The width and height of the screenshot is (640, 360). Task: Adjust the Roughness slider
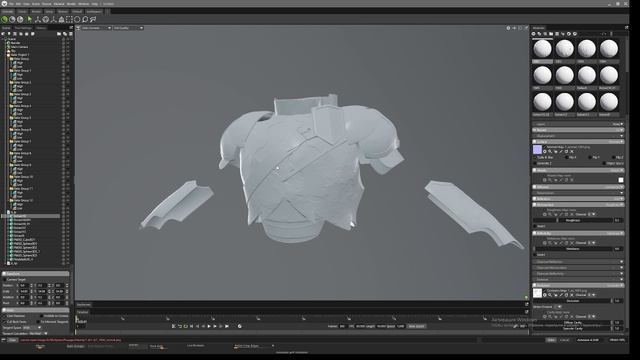(x=573, y=220)
